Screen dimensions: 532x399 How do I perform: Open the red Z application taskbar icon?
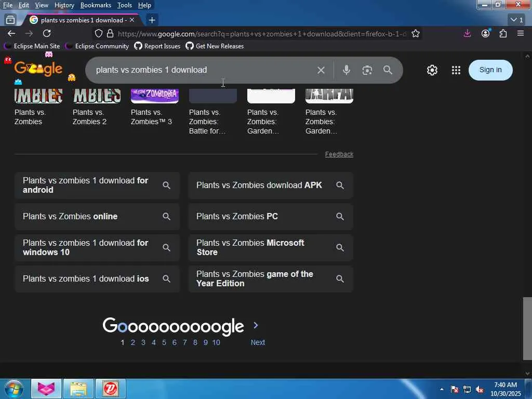click(x=111, y=389)
